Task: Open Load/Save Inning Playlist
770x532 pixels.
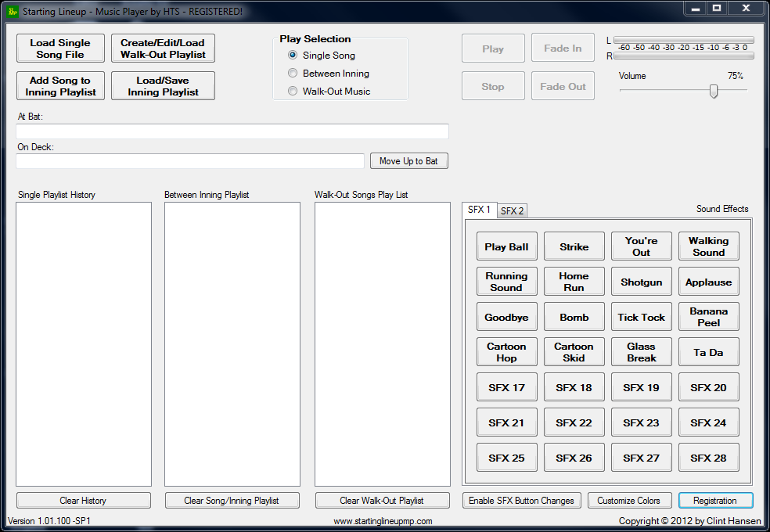Action: point(163,86)
